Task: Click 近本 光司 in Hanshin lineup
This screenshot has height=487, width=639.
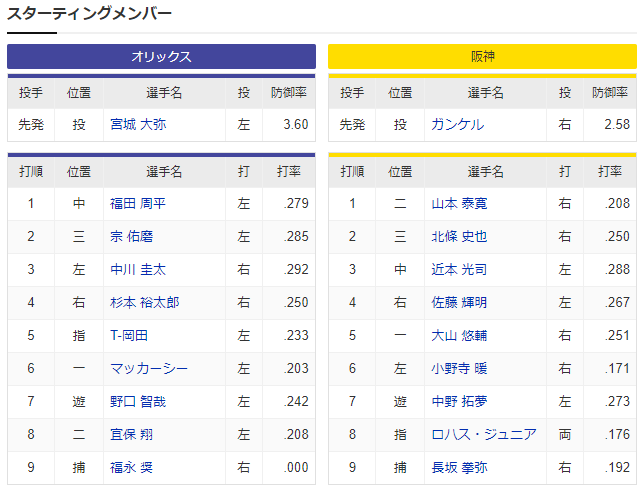Action: (459, 269)
